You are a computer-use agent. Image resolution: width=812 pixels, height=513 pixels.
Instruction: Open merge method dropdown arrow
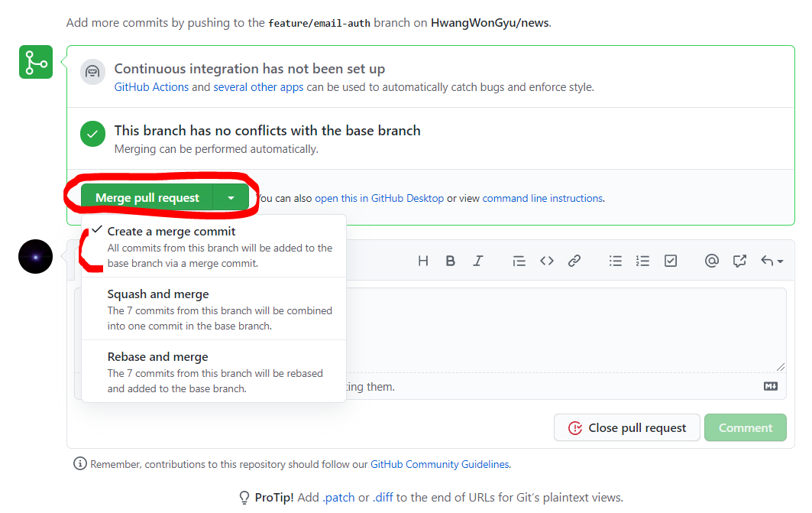pyautogui.click(x=231, y=197)
